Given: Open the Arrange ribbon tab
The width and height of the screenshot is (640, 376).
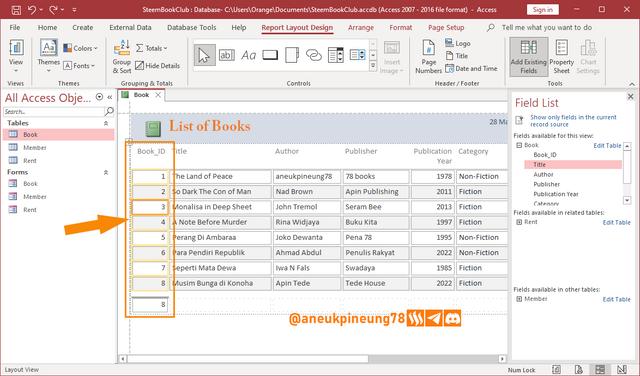Looking at the screenshot, I should tap(361, 27).
